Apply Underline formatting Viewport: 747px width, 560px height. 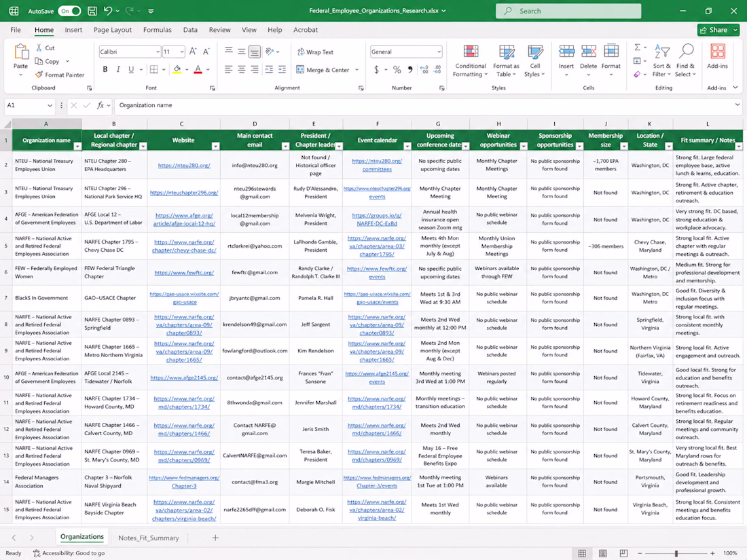[x=131, y=69]
